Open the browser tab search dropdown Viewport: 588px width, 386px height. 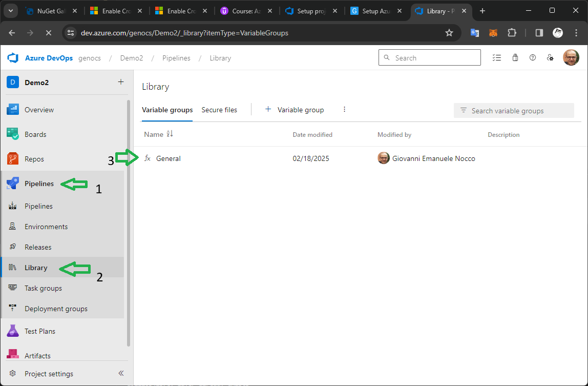click(10, 11)
